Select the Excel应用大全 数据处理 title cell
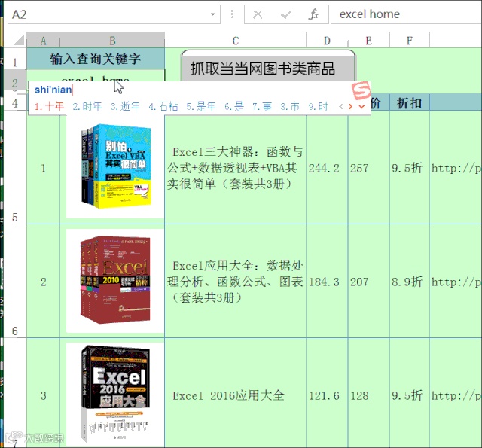 [236, 281]
